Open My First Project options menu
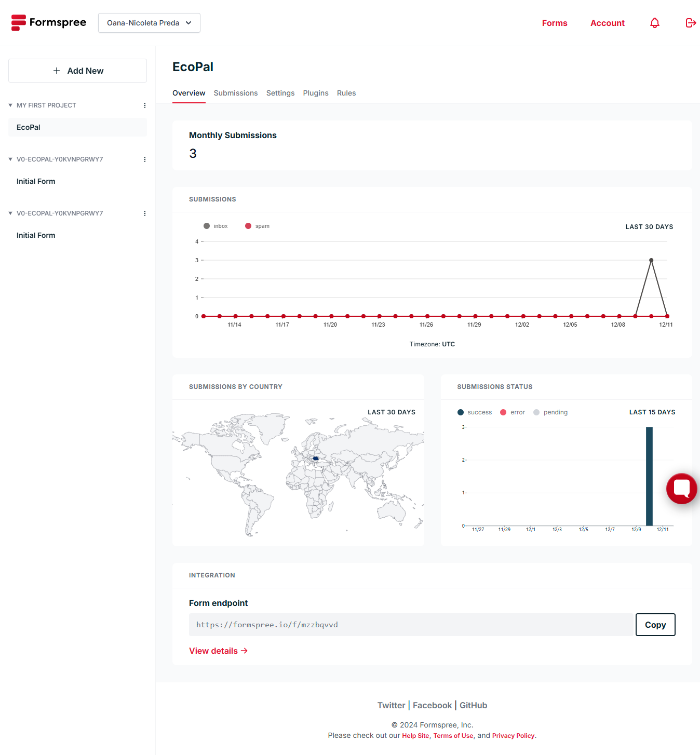Screen dimensions: 700x755 pos(145,105)
